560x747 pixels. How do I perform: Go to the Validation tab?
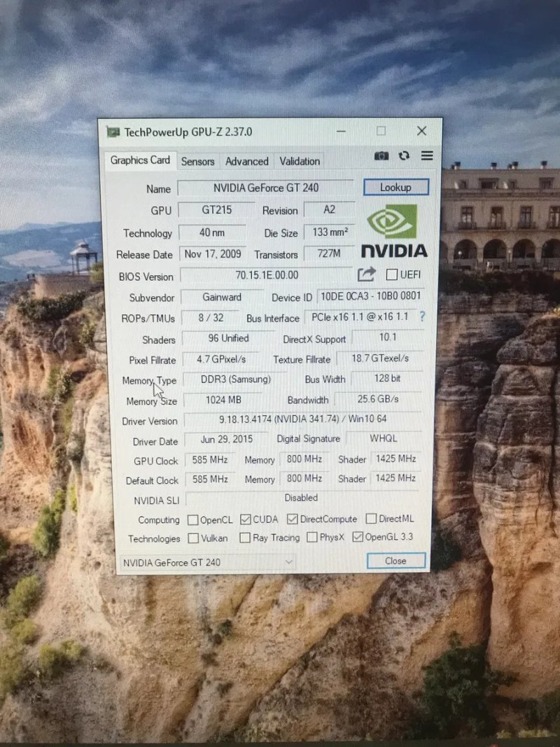pyautogui.click(x=300, y=161)
